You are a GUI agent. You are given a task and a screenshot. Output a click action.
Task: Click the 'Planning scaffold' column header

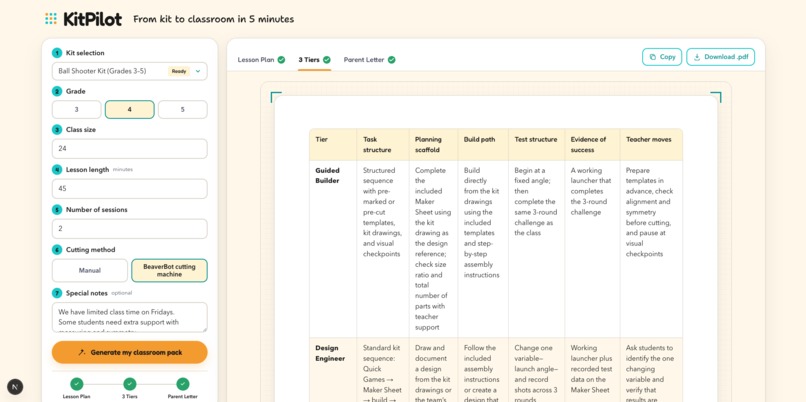click(x=433, y=144)
